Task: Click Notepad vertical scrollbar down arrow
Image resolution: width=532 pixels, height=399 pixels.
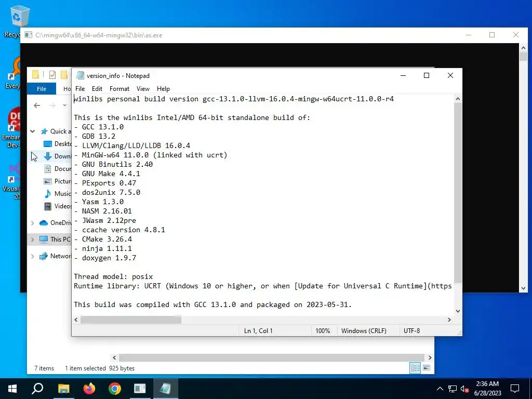Action: tap(458, 311)
